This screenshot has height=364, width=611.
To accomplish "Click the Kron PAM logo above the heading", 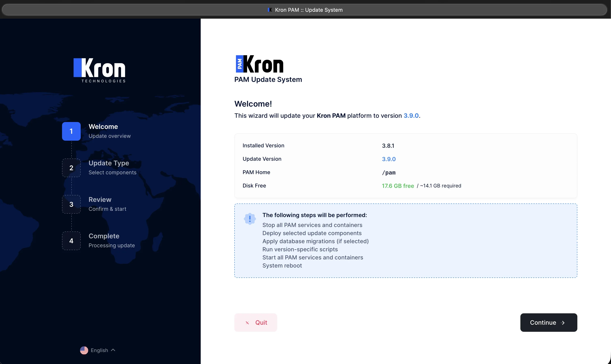I will [259, 64].
